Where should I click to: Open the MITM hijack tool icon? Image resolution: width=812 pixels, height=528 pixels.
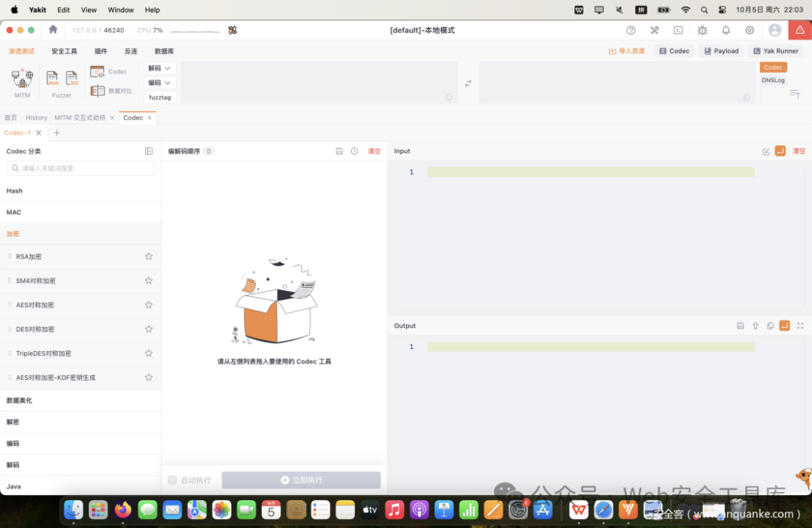click(22, 79)
